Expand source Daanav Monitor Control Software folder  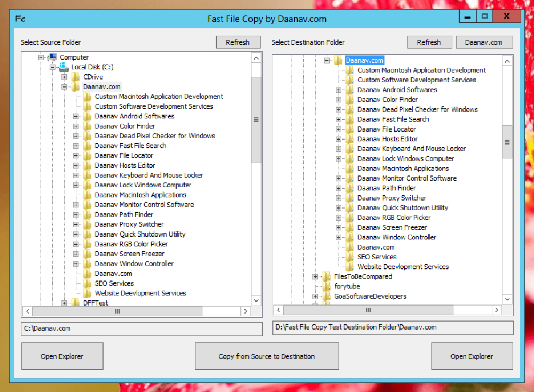coord(76,205)
